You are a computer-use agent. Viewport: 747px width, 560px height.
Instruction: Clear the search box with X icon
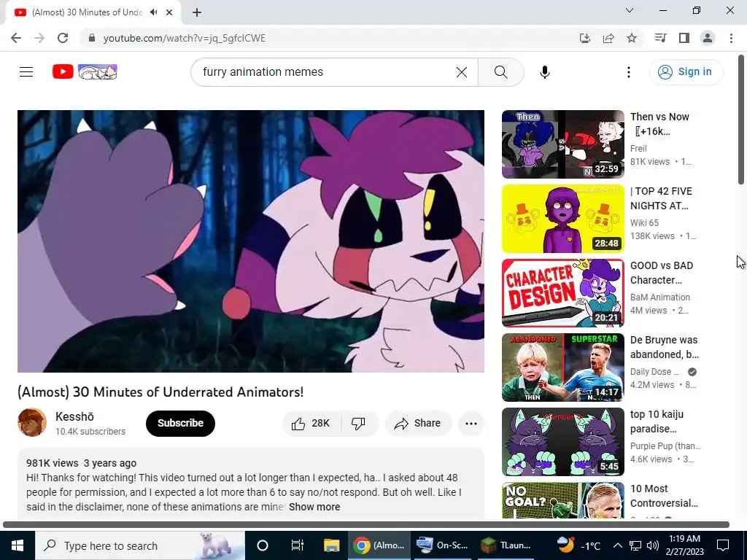coord(462,72)
